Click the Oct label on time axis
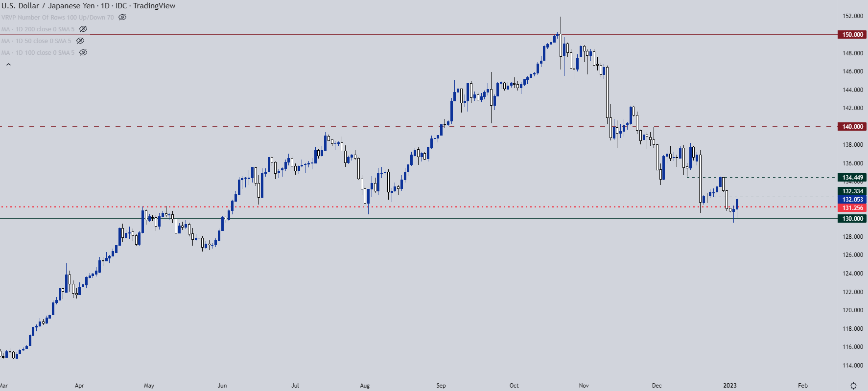868x391 pixels. coord(514,386)
